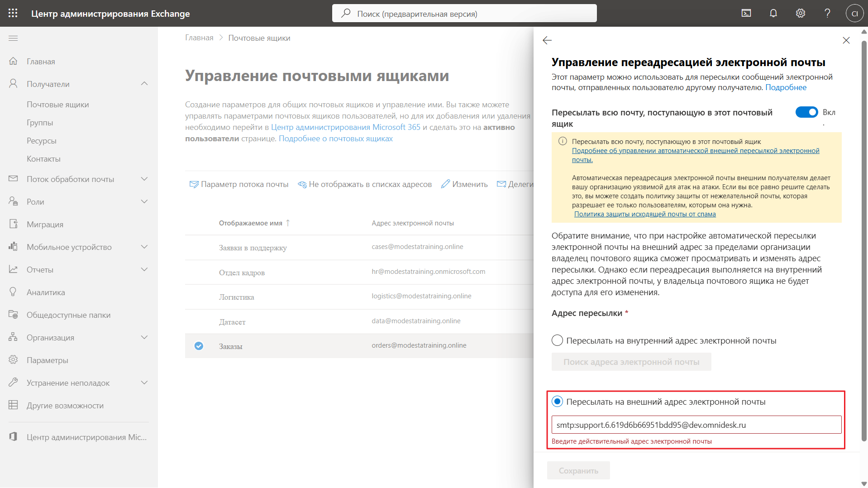Select forward to external email address radio

[x=557, y=402]
